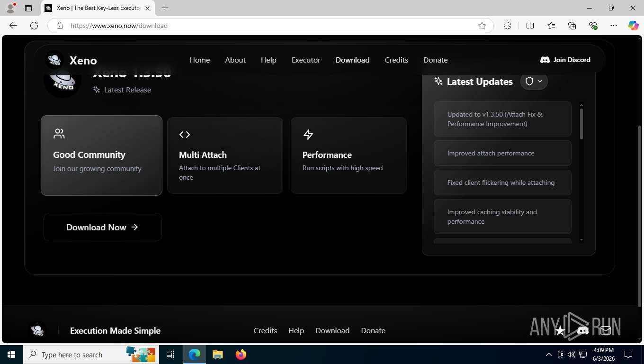Click 'Latest Release' label under the version

(x=127, y=90)
